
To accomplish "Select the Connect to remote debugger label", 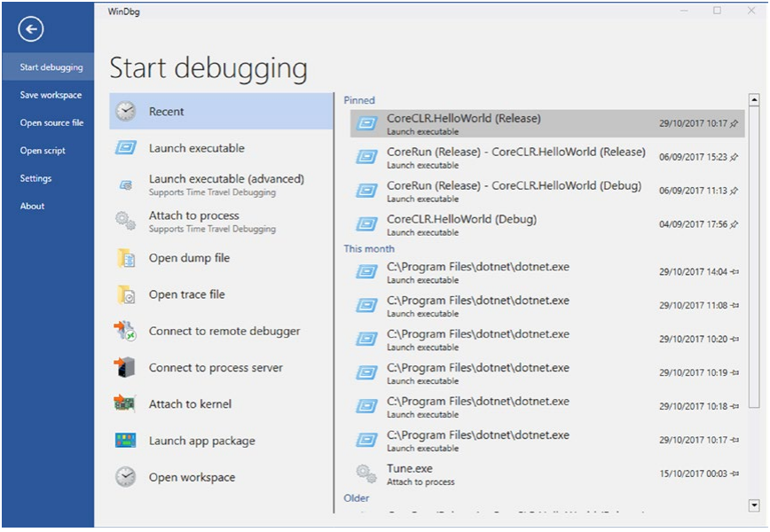I will tap(224, 332).
